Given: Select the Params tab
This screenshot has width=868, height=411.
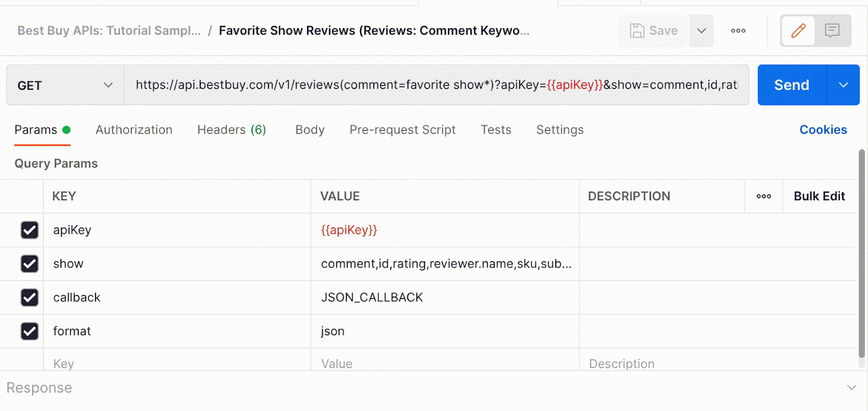Looking at the screenshot, I should [42, 130].
